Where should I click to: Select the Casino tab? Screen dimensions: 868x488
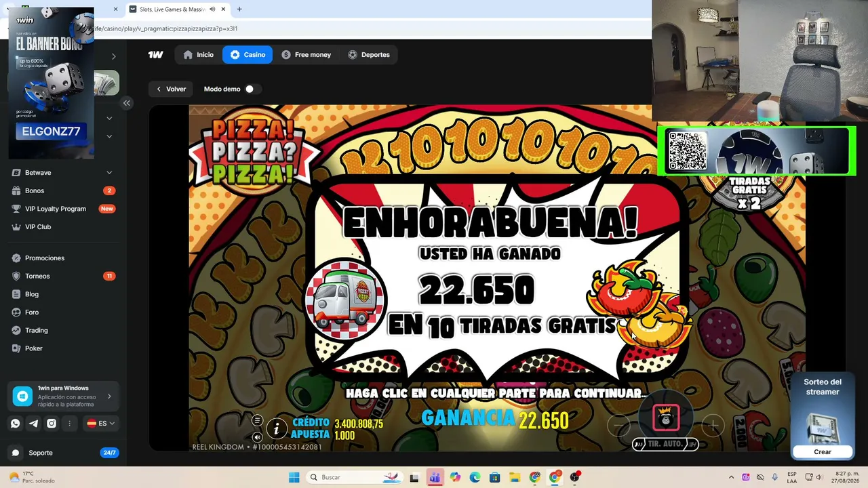point(248,55)
